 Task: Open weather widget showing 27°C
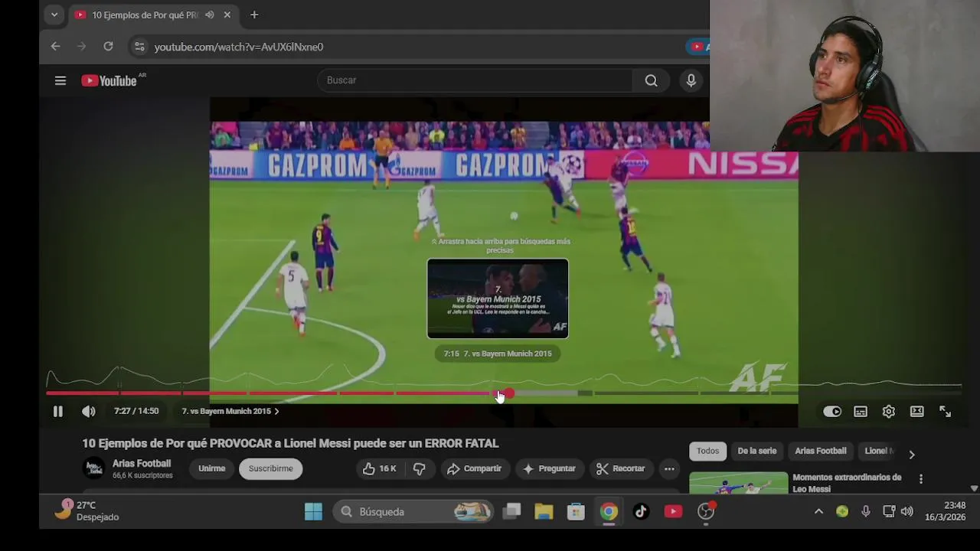click(87, 511)
